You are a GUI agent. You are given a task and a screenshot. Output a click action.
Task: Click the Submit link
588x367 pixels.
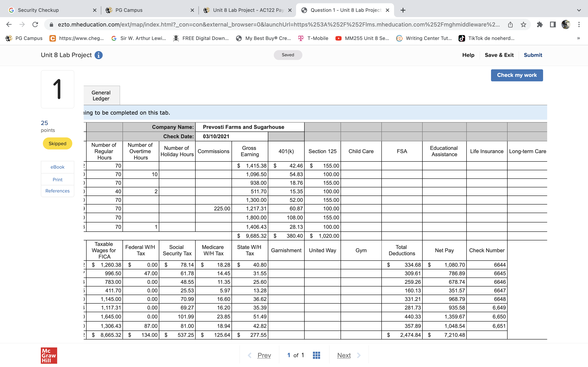(x=533, y=55)
